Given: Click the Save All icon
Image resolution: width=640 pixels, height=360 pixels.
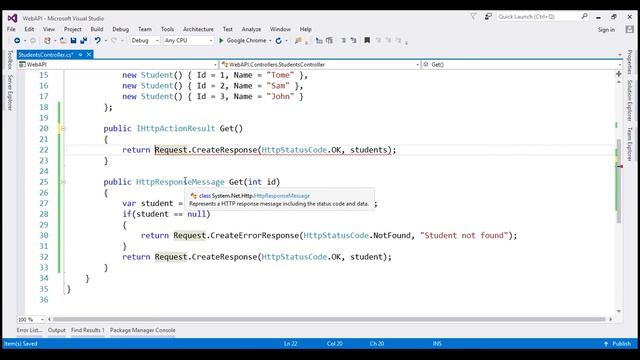Looking at the screenshot, I should tap(84, 40).
